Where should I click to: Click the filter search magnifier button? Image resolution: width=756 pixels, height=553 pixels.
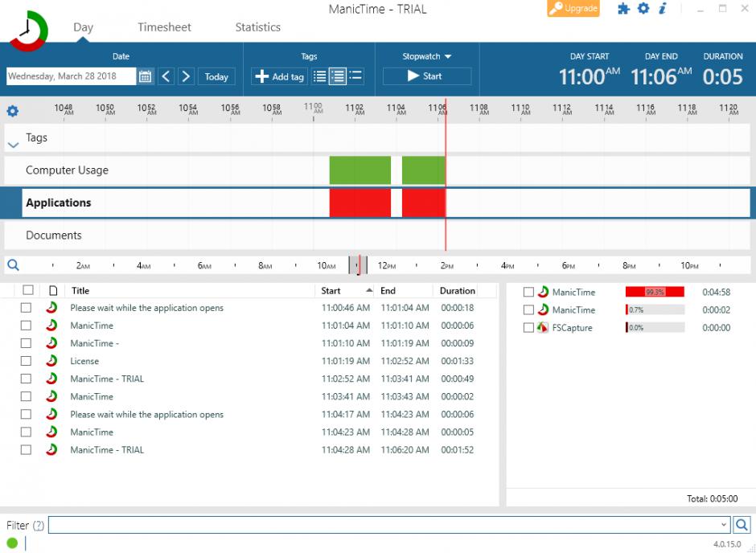coord(742,525)
